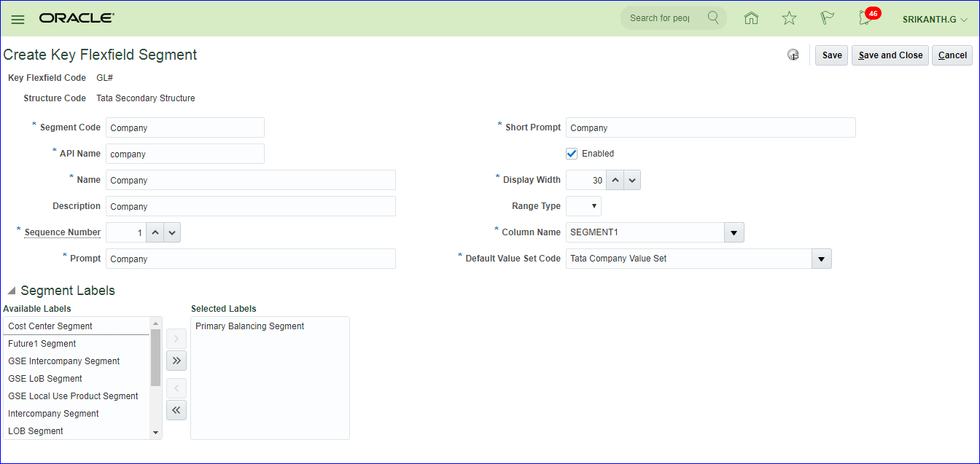
Task: Open SRIKANTH.G user menu
Action: click(935, 19)
